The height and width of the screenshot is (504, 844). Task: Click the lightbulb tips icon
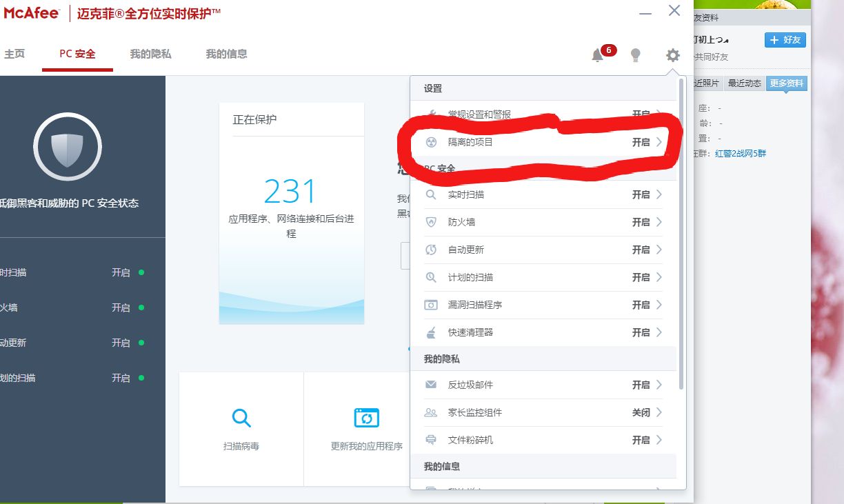pyautogui.click(x=636, y=55)
